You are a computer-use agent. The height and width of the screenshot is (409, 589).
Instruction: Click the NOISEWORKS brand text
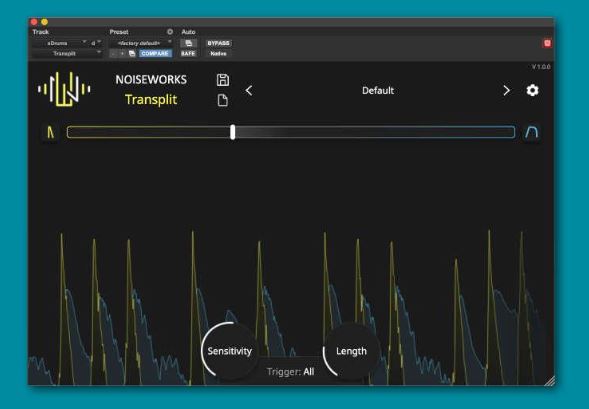151,80
